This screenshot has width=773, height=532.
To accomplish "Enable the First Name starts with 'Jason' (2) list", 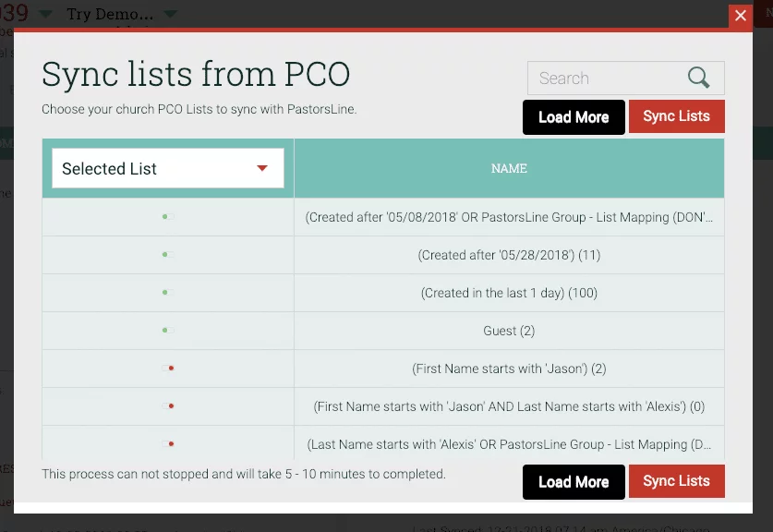I will [167, 369].
